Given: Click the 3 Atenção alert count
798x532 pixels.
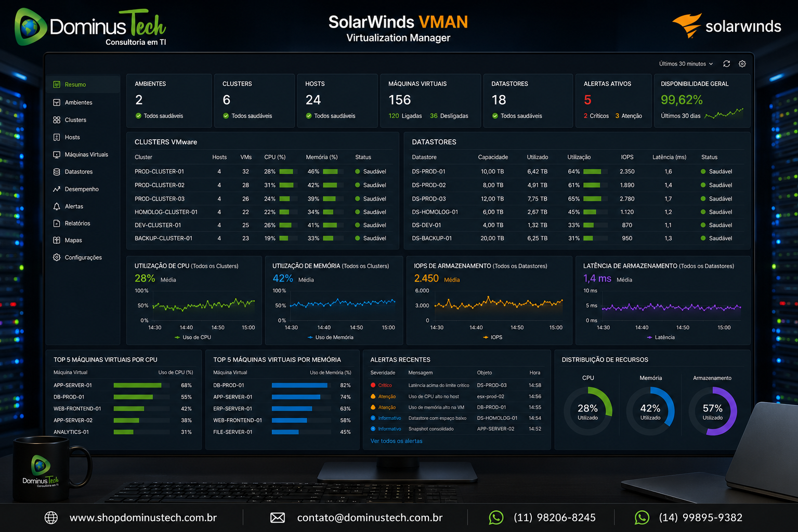Looking at the screenshot, I should [629, 116].
